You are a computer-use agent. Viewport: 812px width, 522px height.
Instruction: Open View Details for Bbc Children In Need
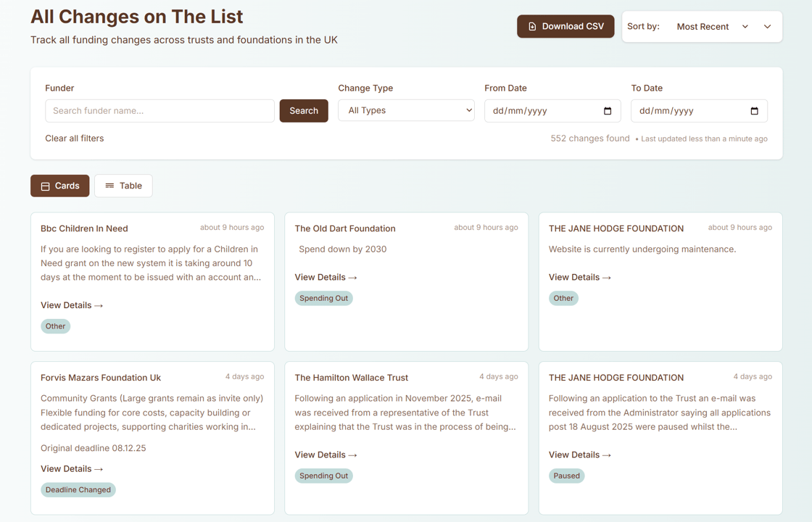coord(72,305)
